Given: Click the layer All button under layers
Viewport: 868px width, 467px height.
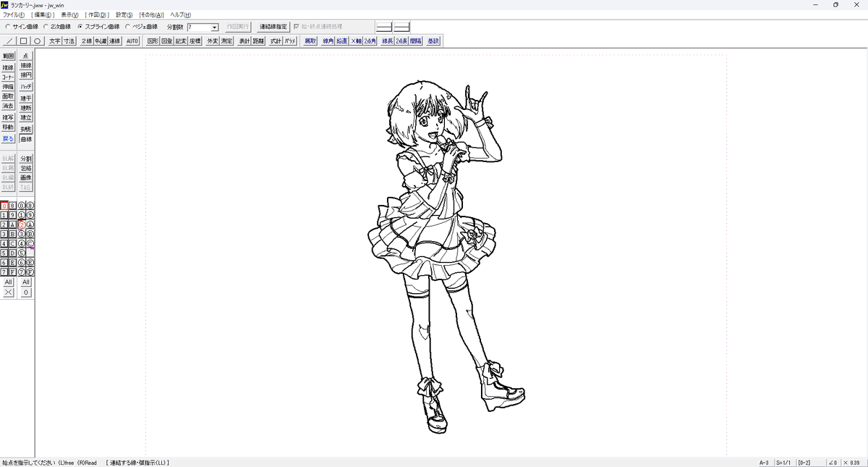Looking at the screenshot, I should click(x=8, y=282).
